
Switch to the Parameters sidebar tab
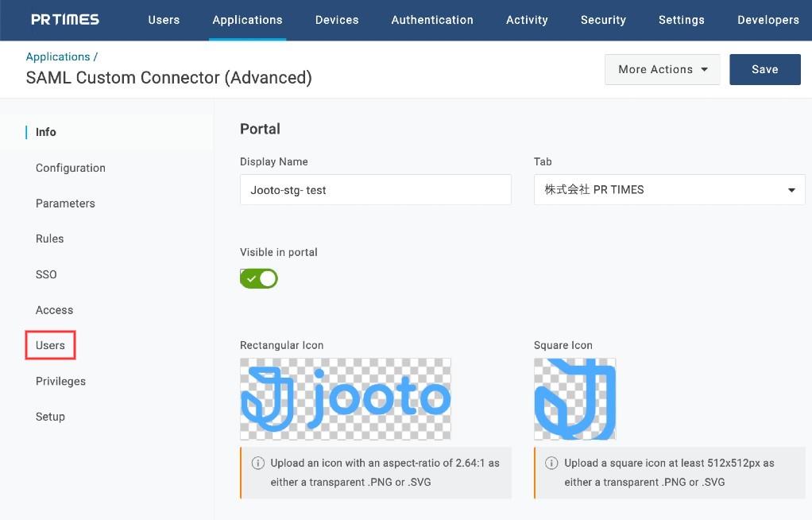coord(65,204)
